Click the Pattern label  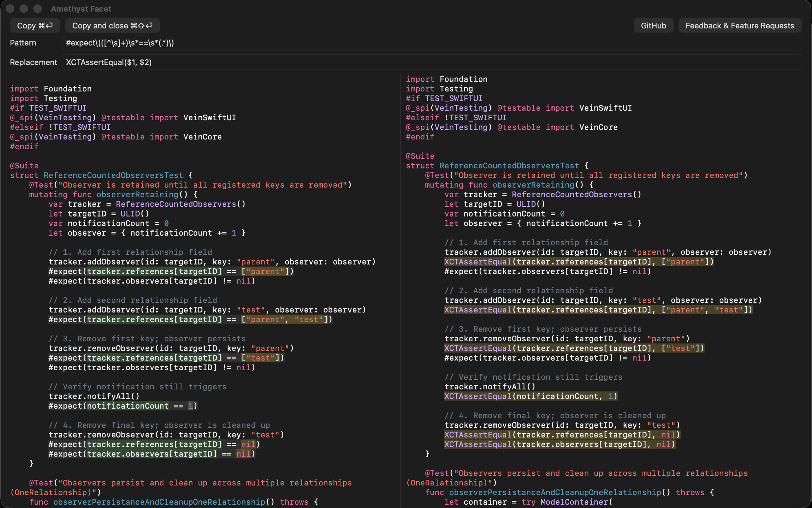(x=23, y=43)
